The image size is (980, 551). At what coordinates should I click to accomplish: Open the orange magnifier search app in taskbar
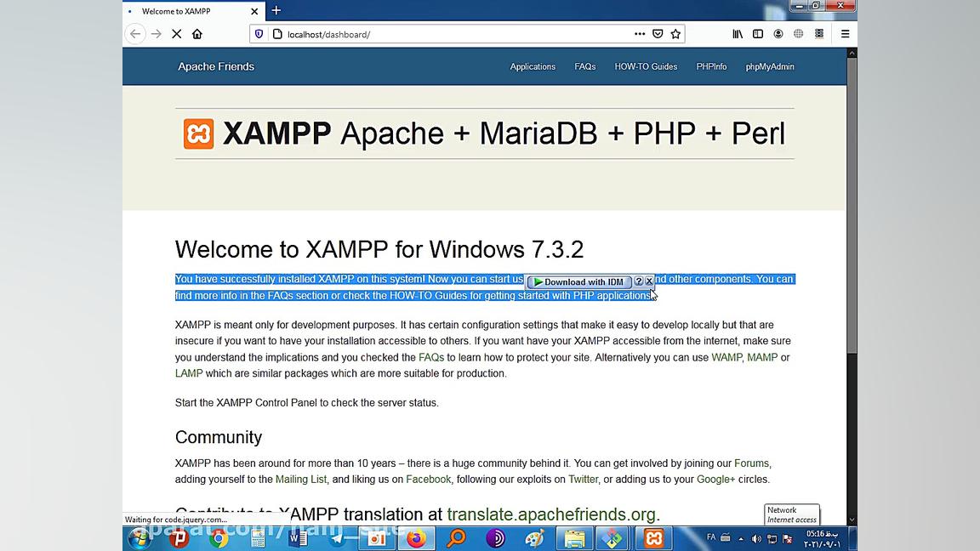(456, 538)
